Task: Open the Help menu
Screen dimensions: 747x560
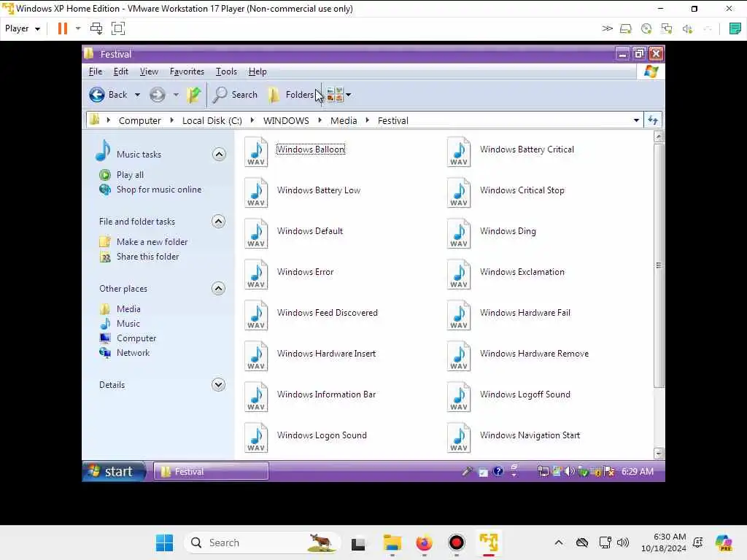Action: point(258,71)
